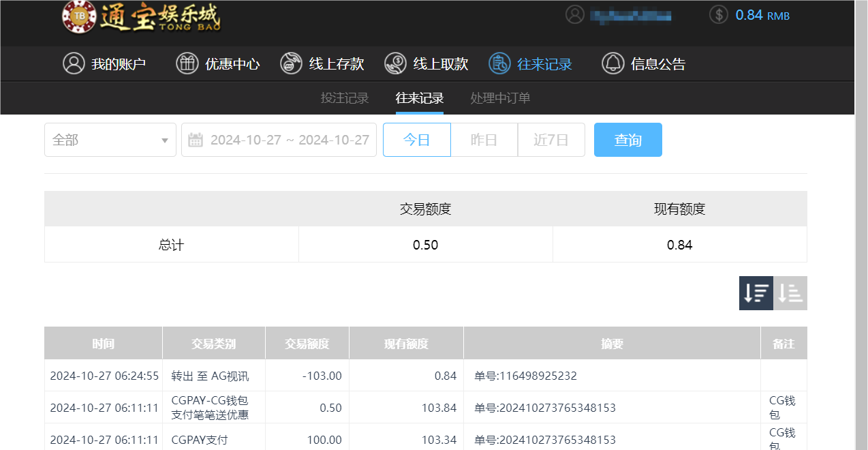Open the dropdown arrow next to 全部
The width and height of the screenshot is (868, 450).
164,139
